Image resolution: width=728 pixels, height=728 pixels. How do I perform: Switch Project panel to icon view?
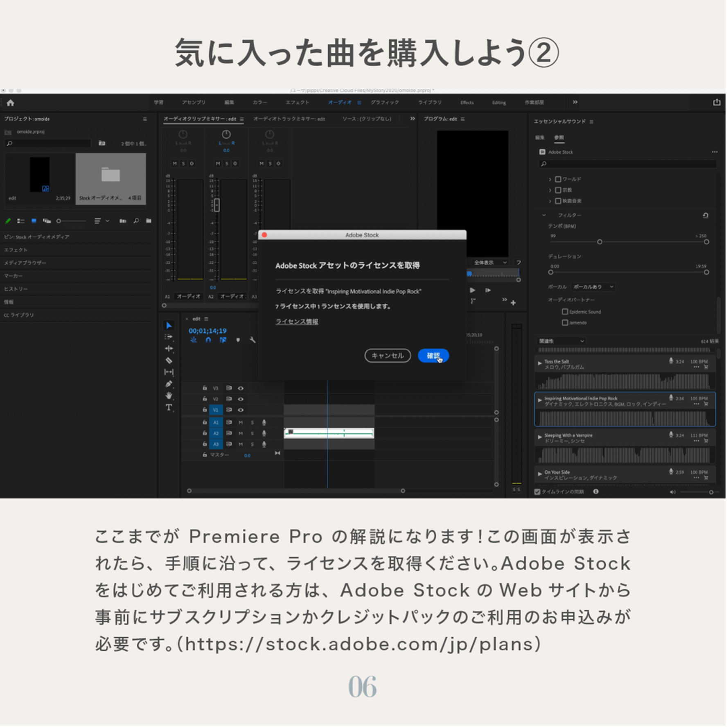point(34,222)
